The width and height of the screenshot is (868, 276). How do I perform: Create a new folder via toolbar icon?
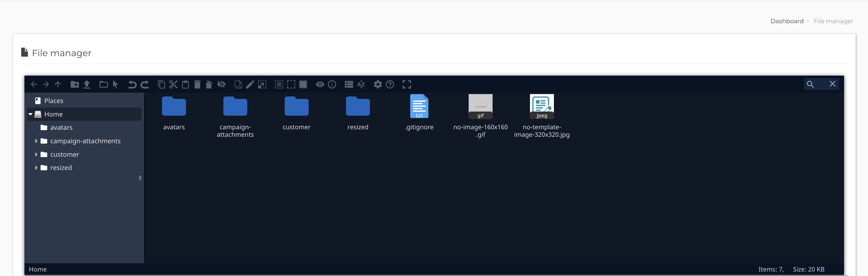click(75, 84)
